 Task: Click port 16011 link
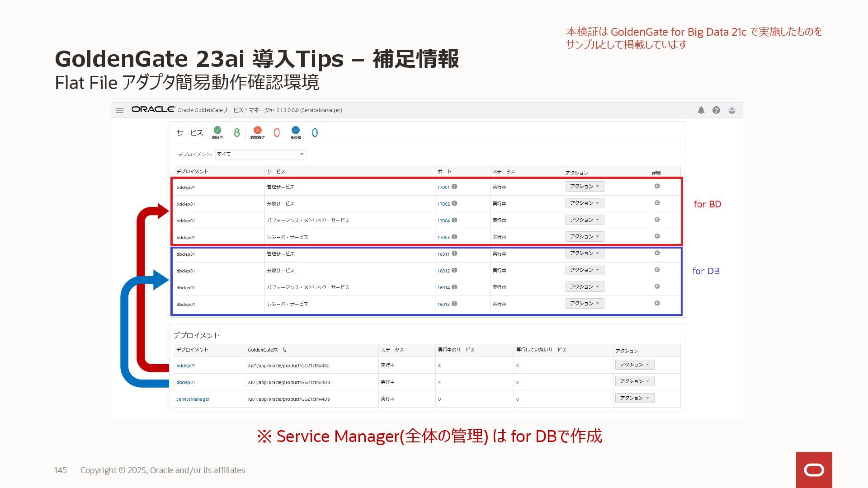(443, 254)
